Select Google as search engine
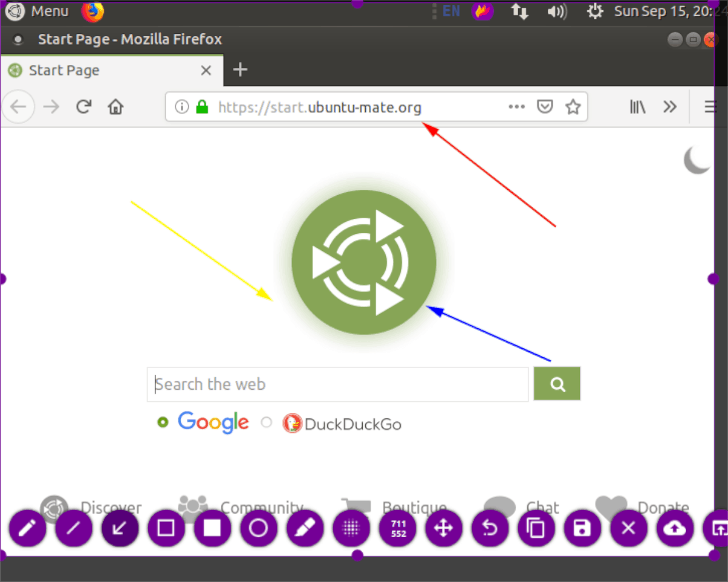Screen dimensions: 728x582 (163, 423)
